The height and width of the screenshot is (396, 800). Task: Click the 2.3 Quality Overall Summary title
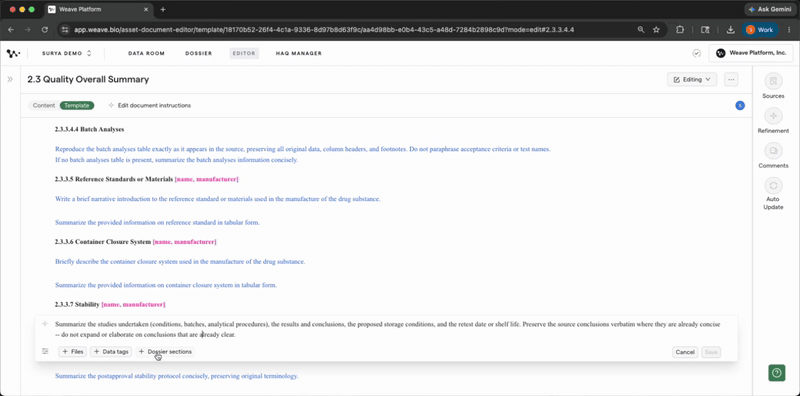pyautogui.click(x=88, y=80)
